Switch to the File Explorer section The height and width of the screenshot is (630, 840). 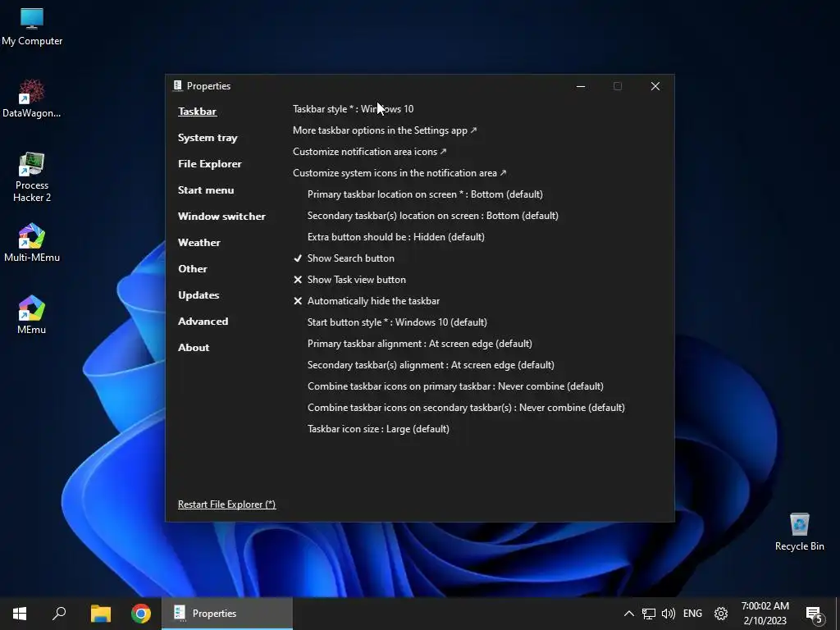pos(209,164)
